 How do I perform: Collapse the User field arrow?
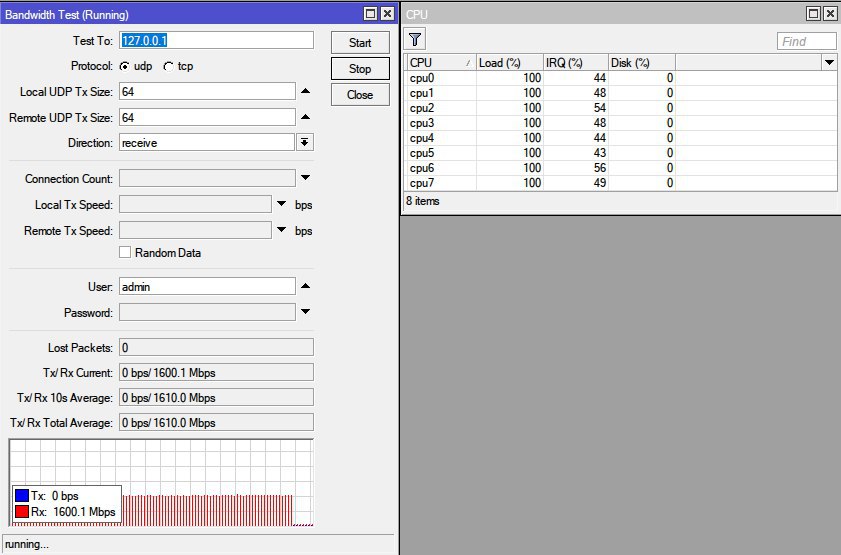[x=305, y=286]
